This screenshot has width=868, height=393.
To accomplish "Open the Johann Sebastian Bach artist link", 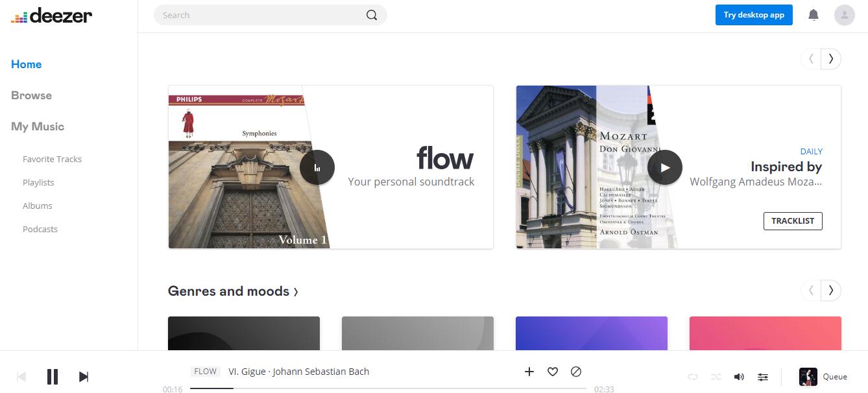I will point(321,372).
